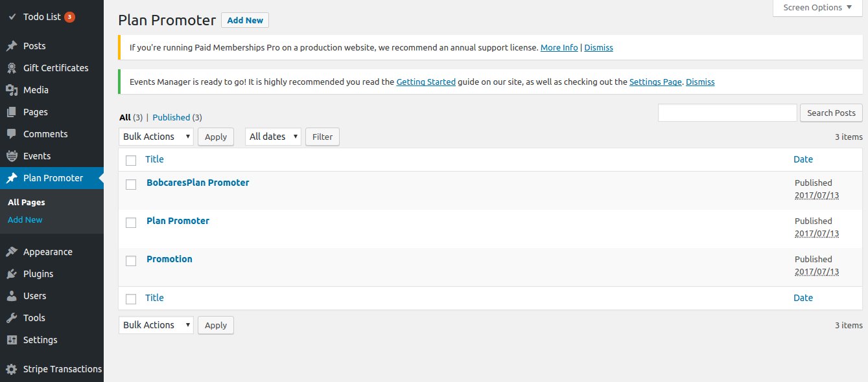Open Posts via its pushpin icon

click(12, 46)
